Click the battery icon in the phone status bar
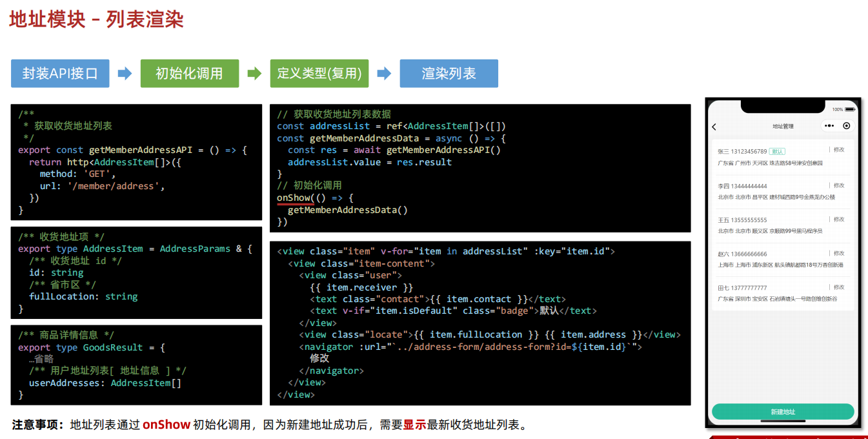 (x=849, y=109)
